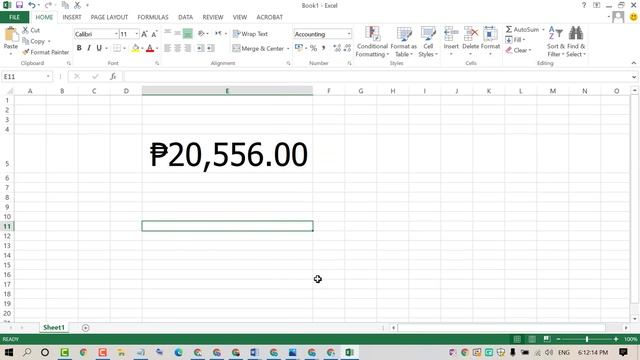Screen dimensions: 640x360
Task: Decrease font size with the smaller A icon
Action: (154, 34)
